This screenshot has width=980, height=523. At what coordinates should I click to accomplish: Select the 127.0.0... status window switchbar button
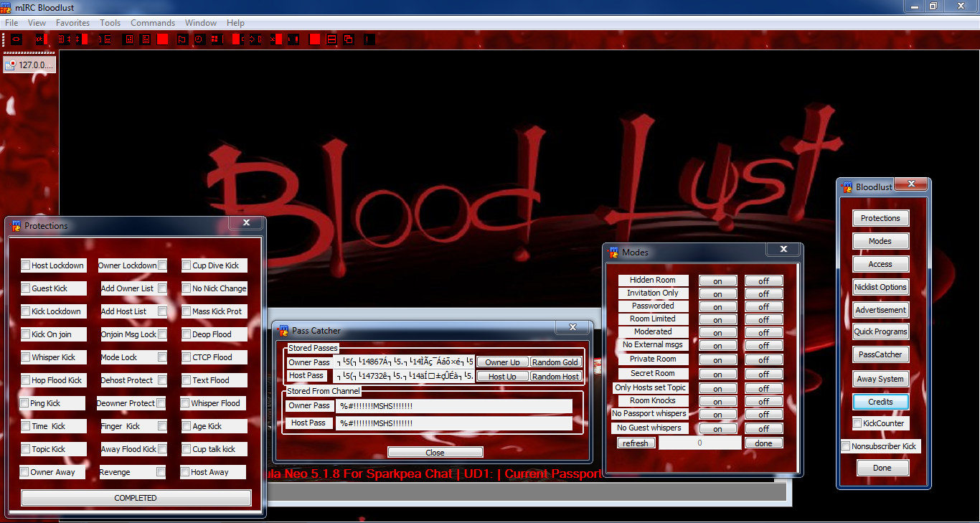coord(29,65)
